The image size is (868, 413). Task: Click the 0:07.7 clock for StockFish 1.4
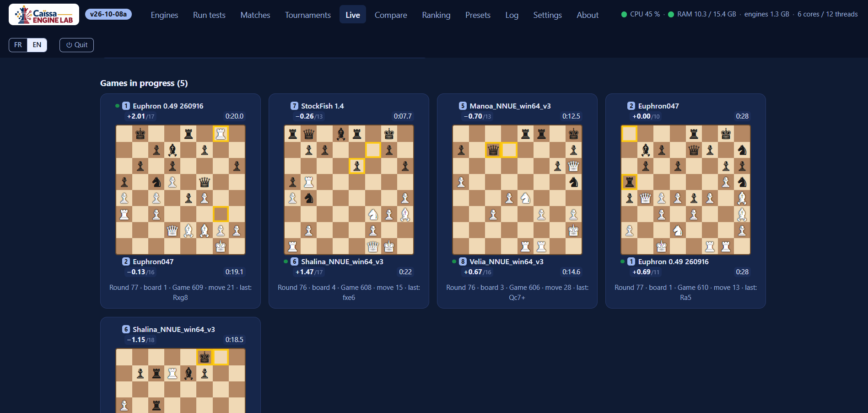(x=403, y=116)
